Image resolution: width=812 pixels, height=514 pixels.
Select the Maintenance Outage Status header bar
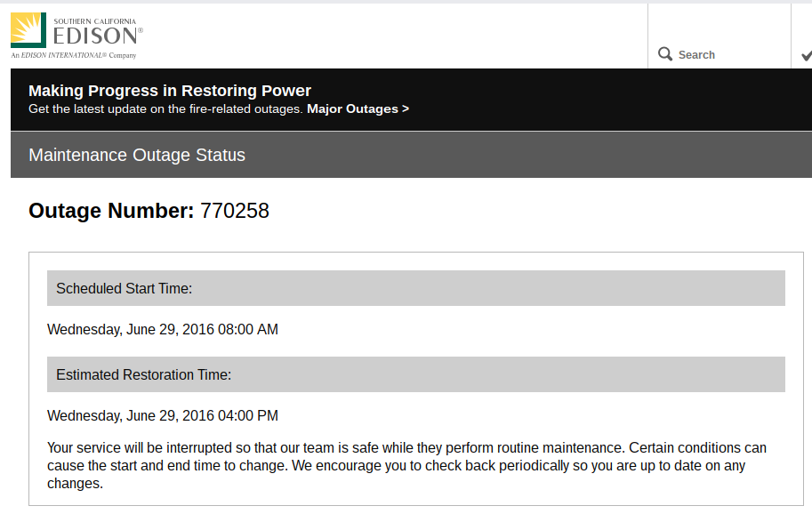click(x=411, y=155)
